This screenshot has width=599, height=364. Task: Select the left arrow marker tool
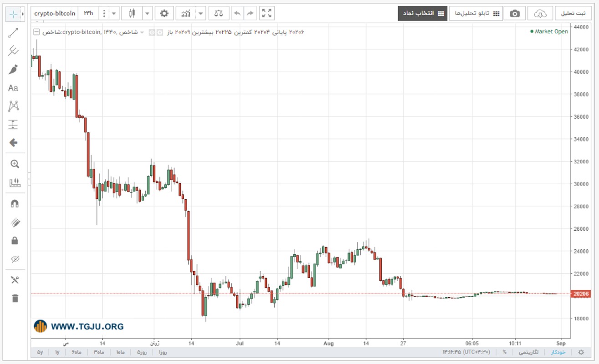pyautogui.click(x=13, y=143)
